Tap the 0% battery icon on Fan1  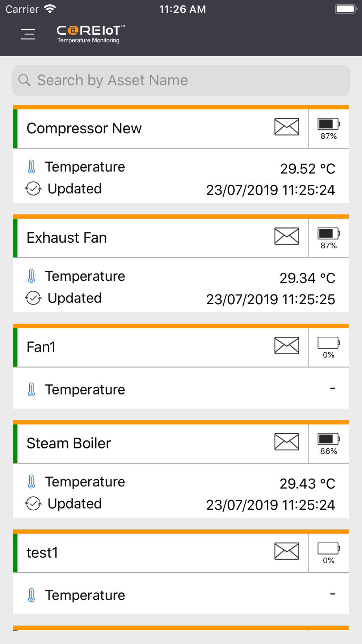click(328, 343)
